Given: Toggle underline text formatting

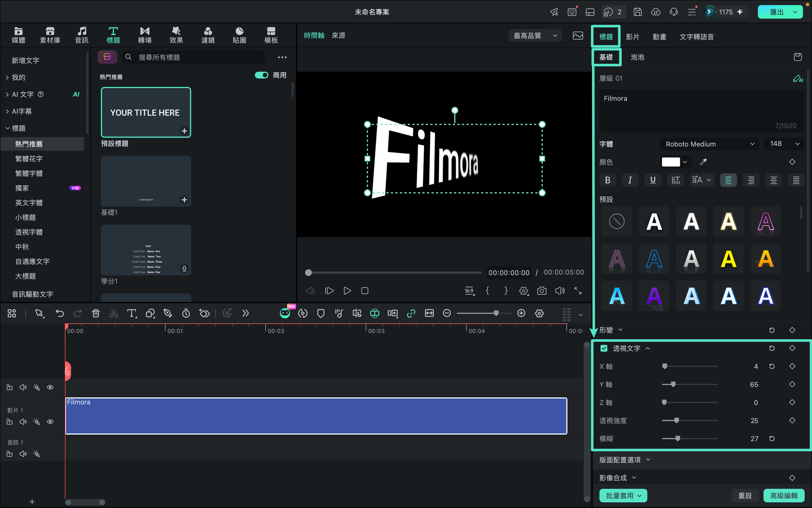Looking at the screenshot, I should point(653,180).
